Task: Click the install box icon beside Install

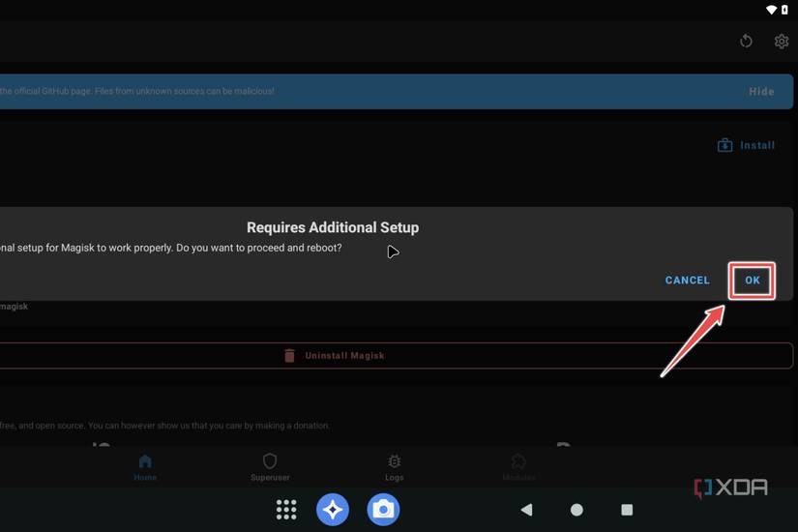Action: (724, 146)
